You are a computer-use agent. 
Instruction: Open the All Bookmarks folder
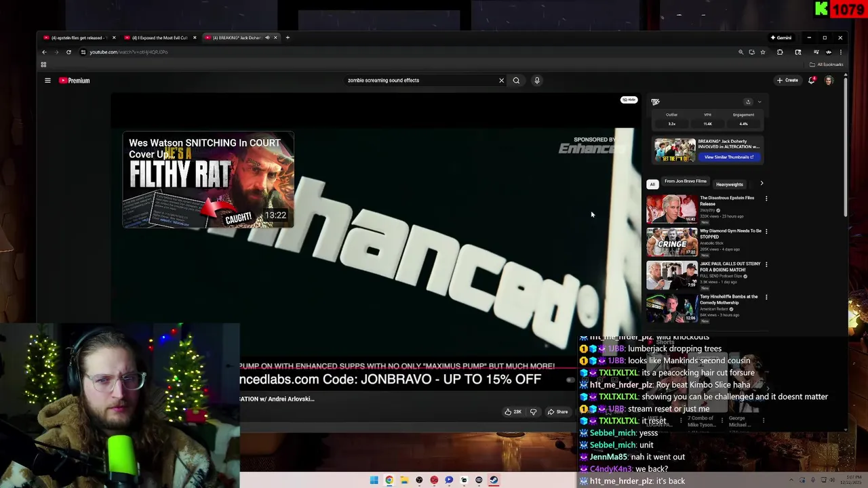[827, 65]
